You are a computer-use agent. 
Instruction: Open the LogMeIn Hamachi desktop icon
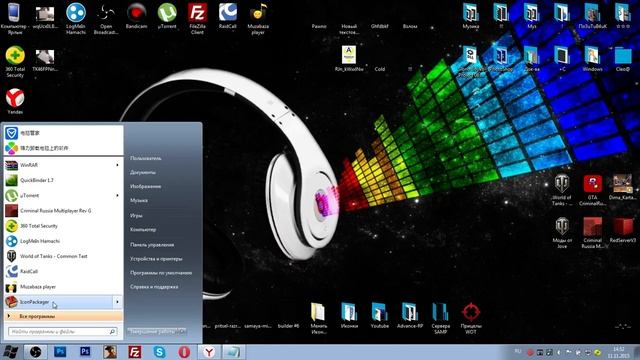point(76,18)
